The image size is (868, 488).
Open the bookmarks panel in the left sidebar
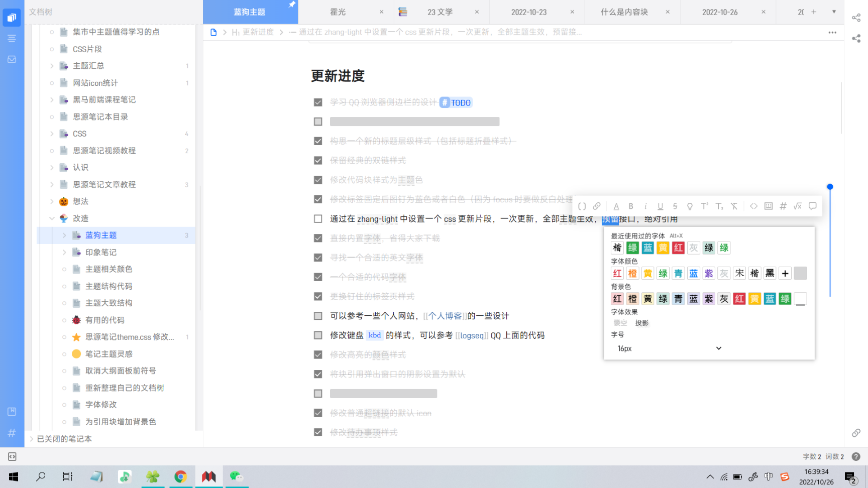point(12,411)
